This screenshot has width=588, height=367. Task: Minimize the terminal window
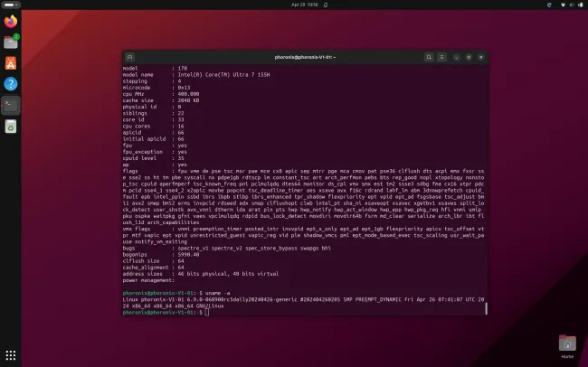457,57
